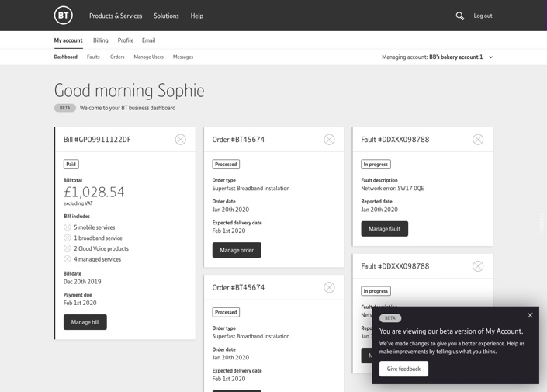Go to the Manage Users sub-tab
The height and width of the screenshot is (392, 547).
point(149,57)
